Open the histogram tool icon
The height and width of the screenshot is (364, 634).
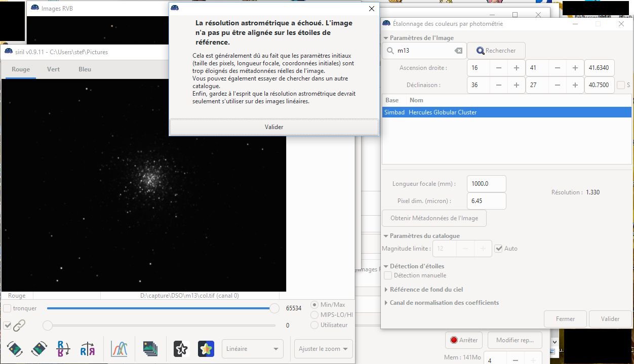pos(119,348)
